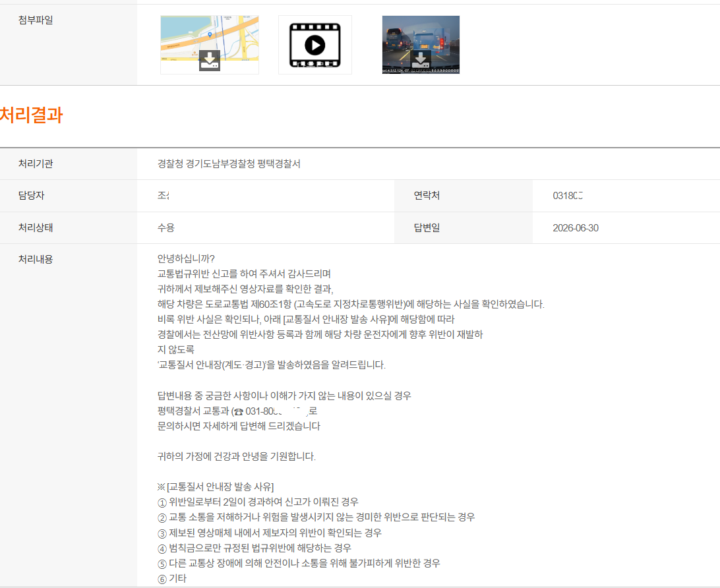Select the '처리상태' row label
The image size is (720, 588).
click(36, 227)
